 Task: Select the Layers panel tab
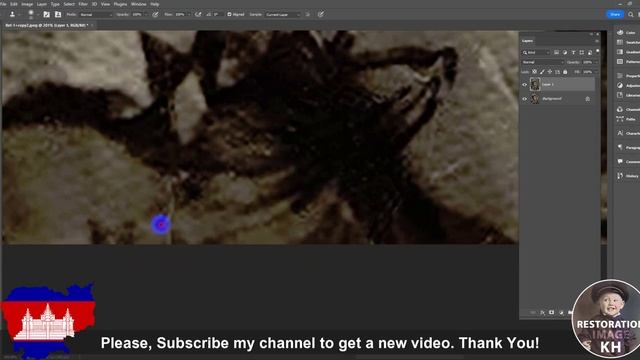pos(527,41)
